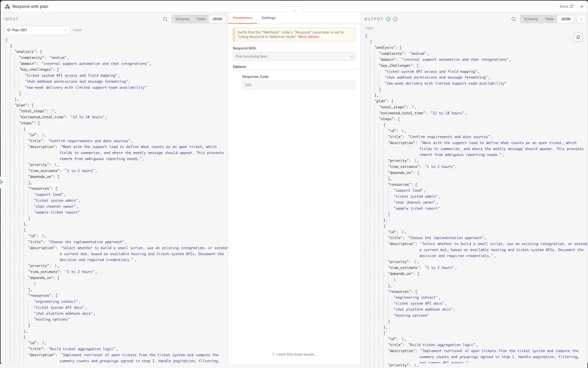Image resolution: width=588 pixels, height=368 pixels.
Task: Click "sample ticket report" in OUTPUT JSON
Action: (x=416, y=209)
